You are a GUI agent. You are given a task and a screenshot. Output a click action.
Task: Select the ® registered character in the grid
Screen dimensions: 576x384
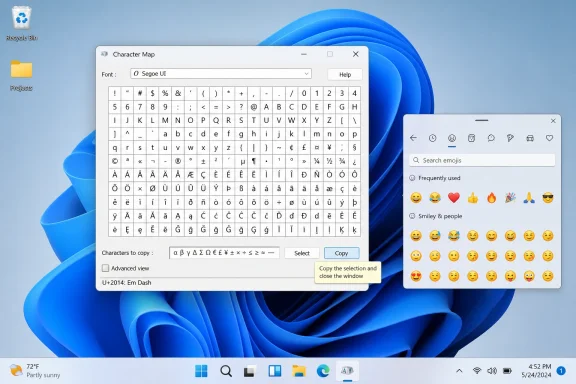pyautogui.click(x=178, y=161)
